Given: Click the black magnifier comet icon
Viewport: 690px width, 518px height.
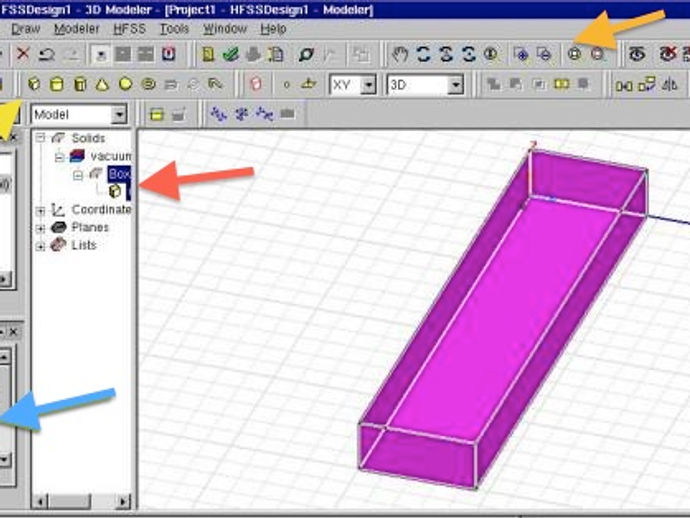Looking at the screenshot, I should 306,55.
